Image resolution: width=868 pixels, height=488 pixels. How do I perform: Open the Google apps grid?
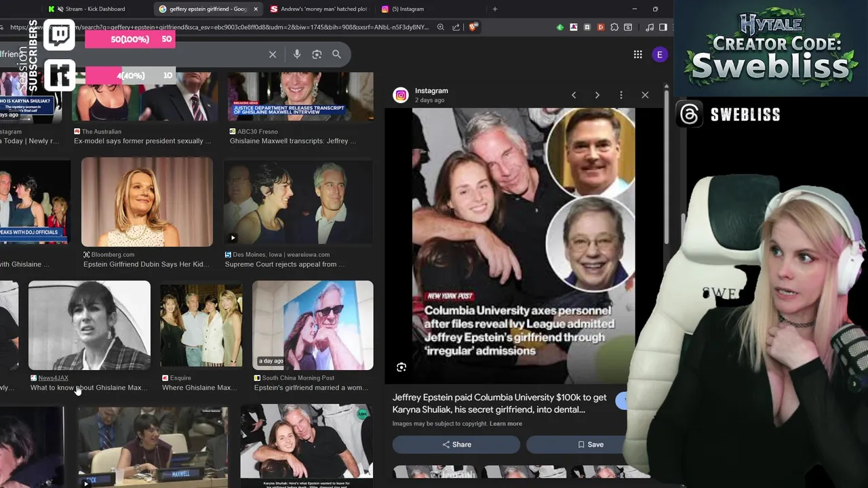(x=638, y=54)
